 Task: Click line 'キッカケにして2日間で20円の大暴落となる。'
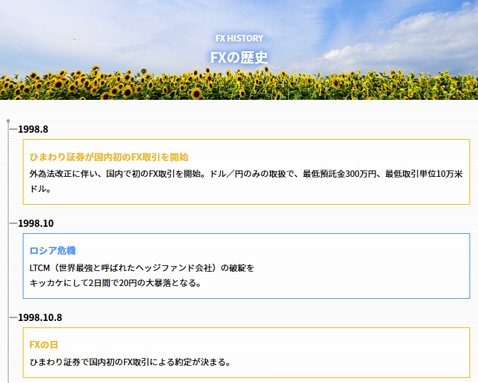(x=116, y=283)
